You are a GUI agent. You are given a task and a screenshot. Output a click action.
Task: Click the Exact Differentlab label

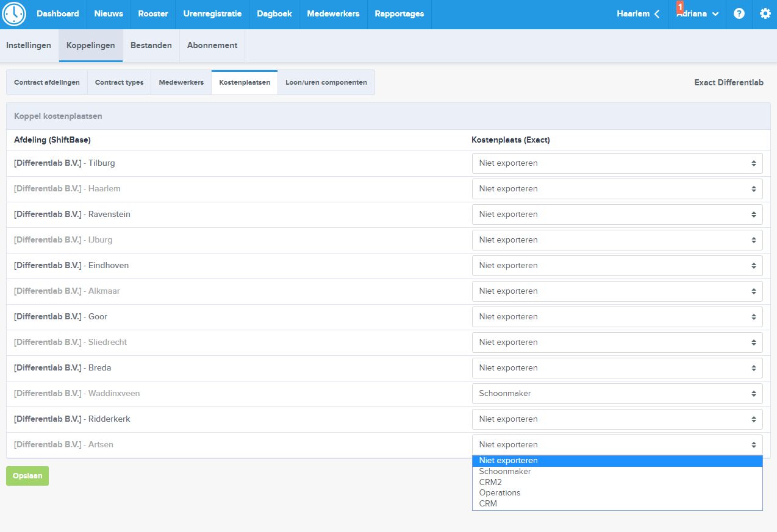[x=729, y=82]
